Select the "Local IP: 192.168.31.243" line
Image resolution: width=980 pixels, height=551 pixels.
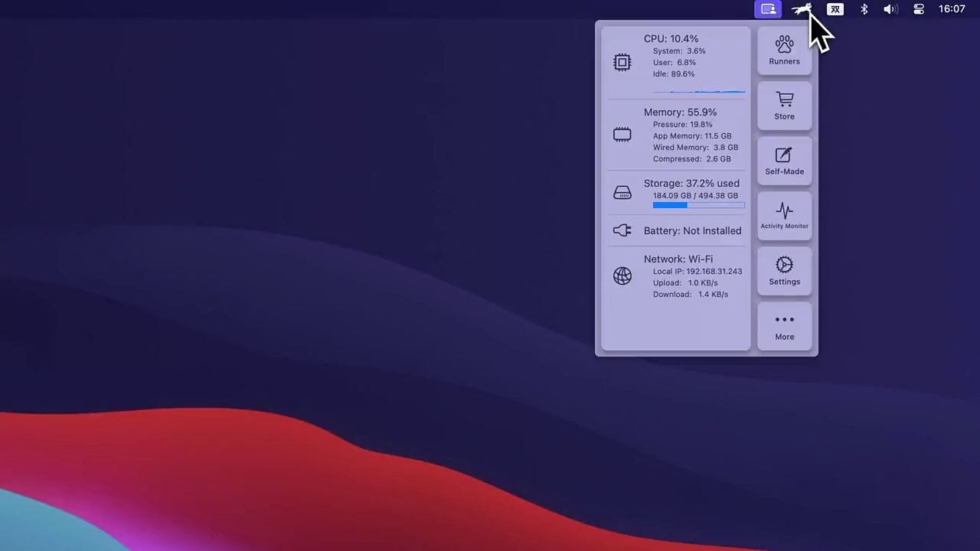tap(697, 271)
